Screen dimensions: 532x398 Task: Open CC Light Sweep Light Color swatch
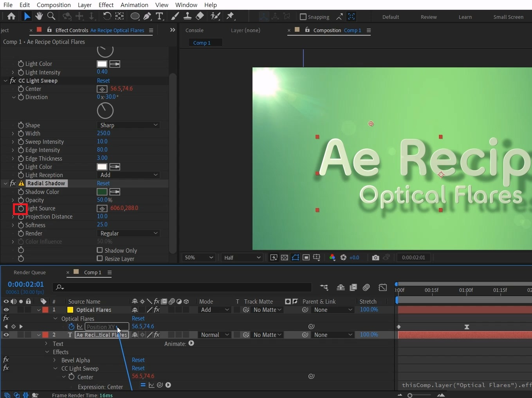(102, 167)
